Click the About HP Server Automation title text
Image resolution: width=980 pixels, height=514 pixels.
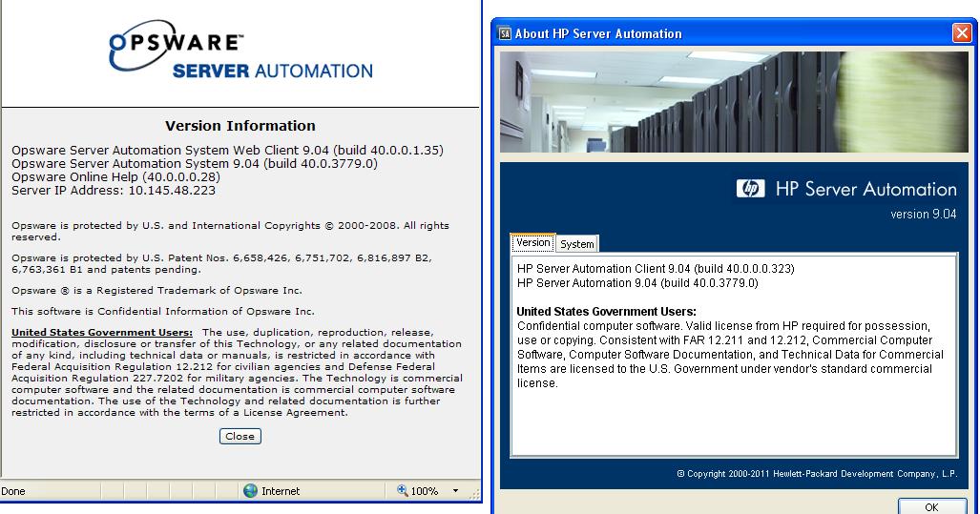(x=598, y=33)
